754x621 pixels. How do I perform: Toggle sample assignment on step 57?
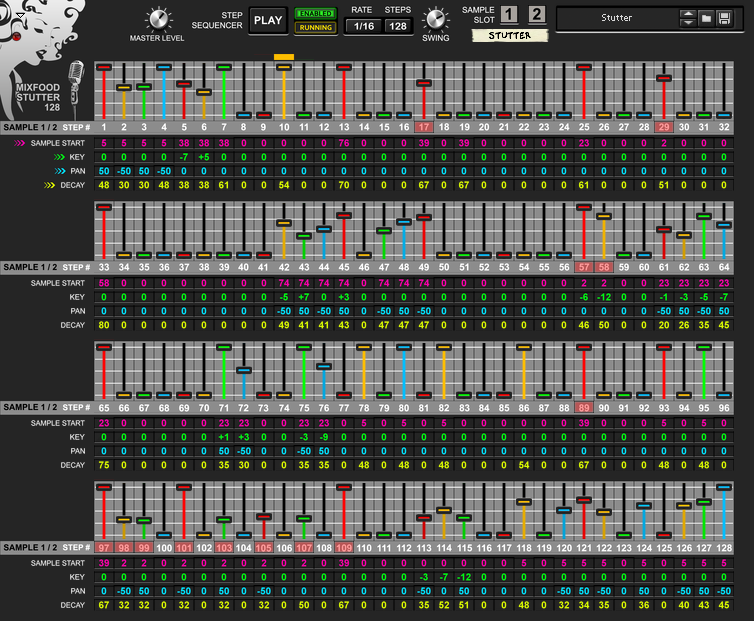[x=584, y=267]
